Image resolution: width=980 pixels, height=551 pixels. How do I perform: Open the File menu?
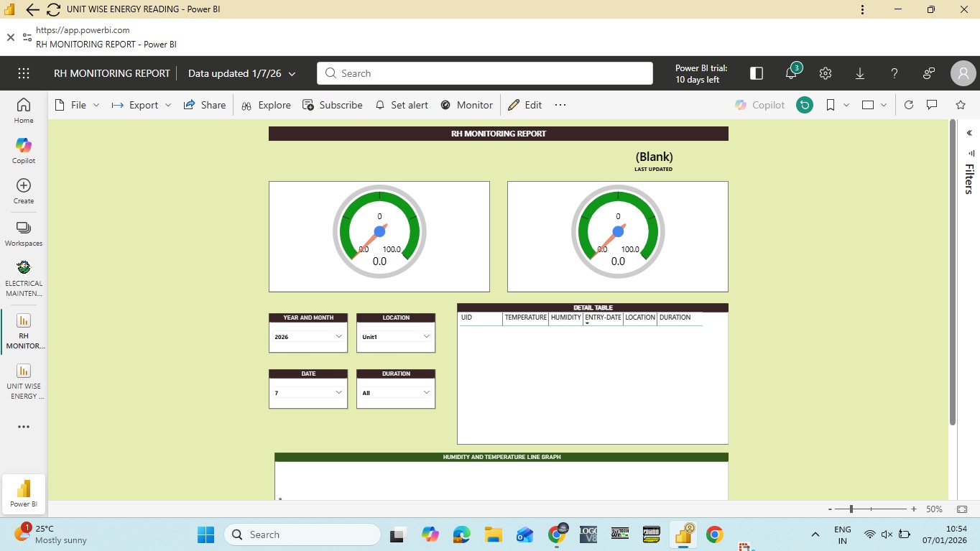click(x=78, y=105)
